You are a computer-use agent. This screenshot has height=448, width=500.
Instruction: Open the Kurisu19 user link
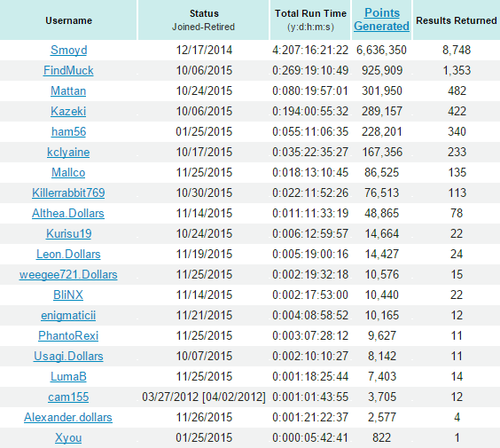(x=68, y=234)
